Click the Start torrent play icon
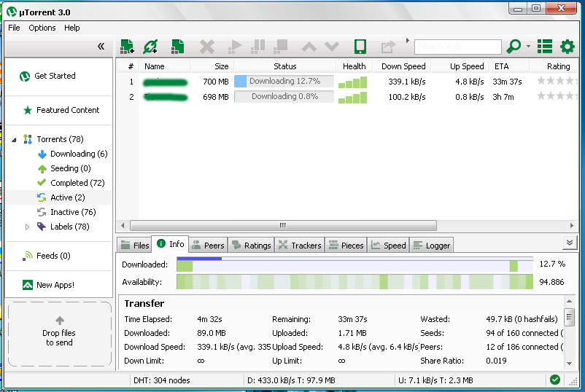This screenshot has width=585, height=392. [235, 47]
